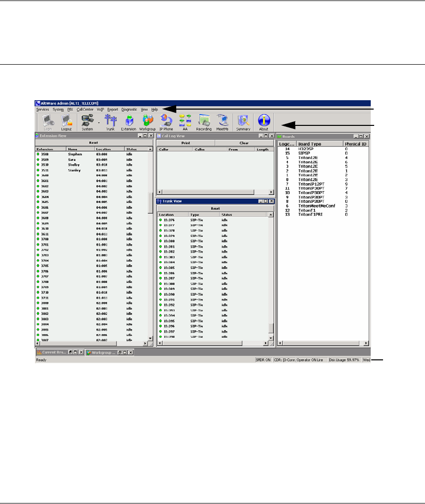Open the Call Center menu
Viewport: 425px width, 504px height.
coord(85,110)
